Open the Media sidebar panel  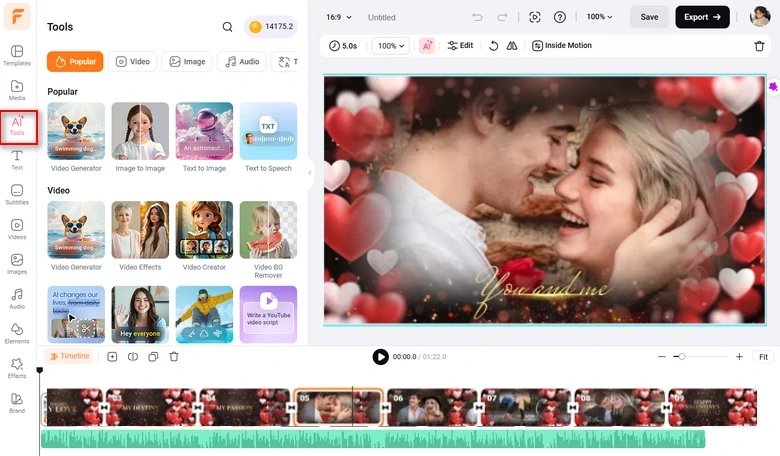pos(17,90)
